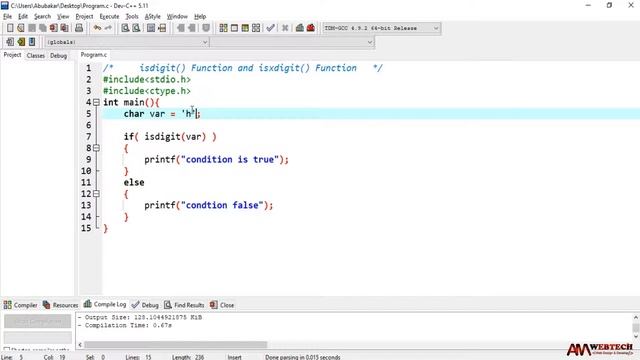Click the Print toolbar icon
Screen dimensions: 640x360
click(79, 28)
